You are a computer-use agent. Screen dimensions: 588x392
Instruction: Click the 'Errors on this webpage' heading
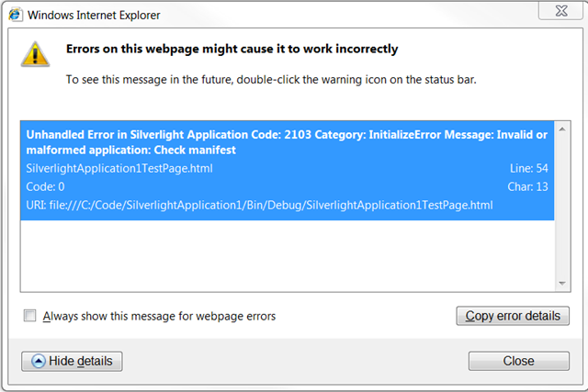pos(232,49)
